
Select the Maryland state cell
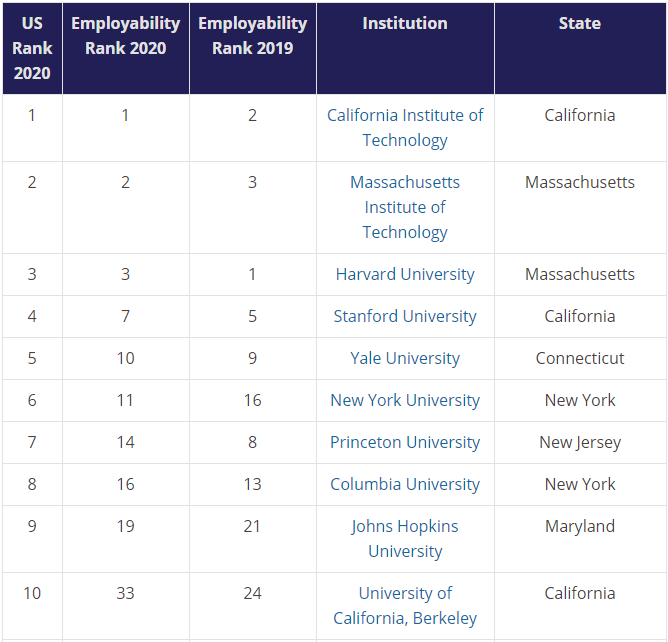coord(580,526)
